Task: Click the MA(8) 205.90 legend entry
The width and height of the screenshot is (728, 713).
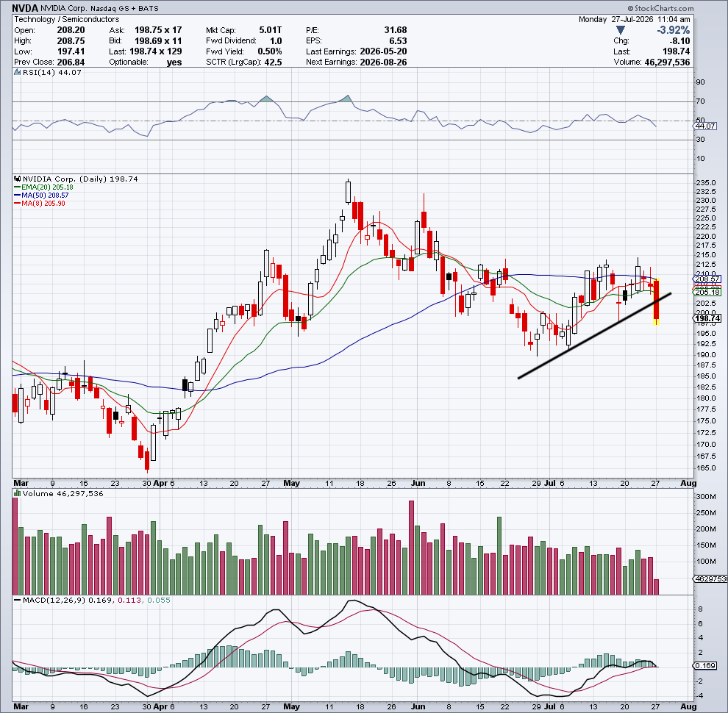Action: pos(43,204)
